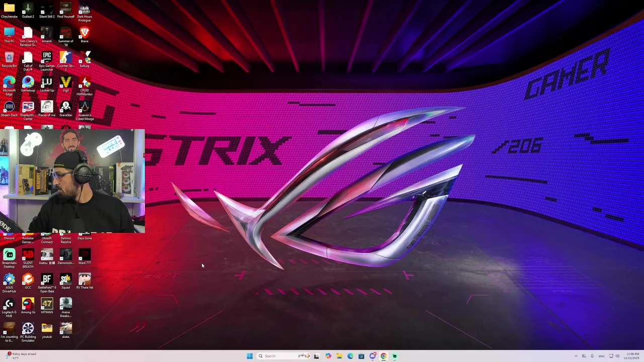Open the Epic Games Launcher icon

47,61
